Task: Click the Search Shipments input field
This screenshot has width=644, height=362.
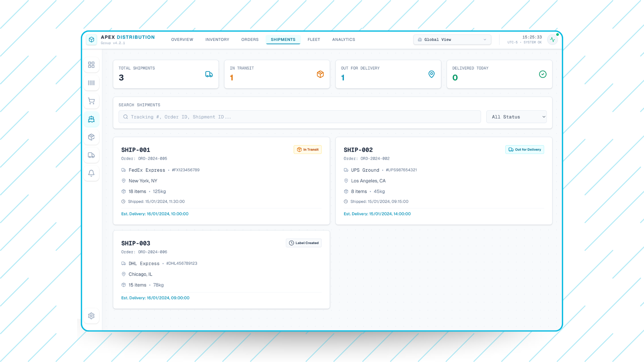Action: pyautogui.click(x=300, y=117)
